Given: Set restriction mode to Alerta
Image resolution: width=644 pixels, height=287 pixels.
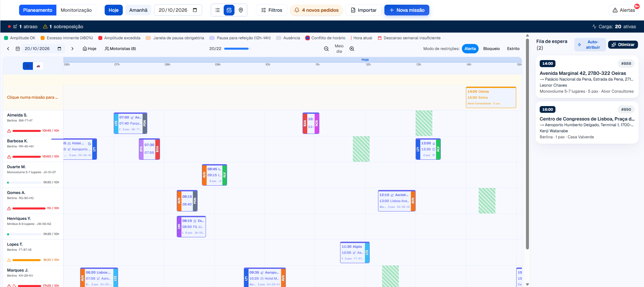Looking at the screenshot, I should tap(470, 49).
